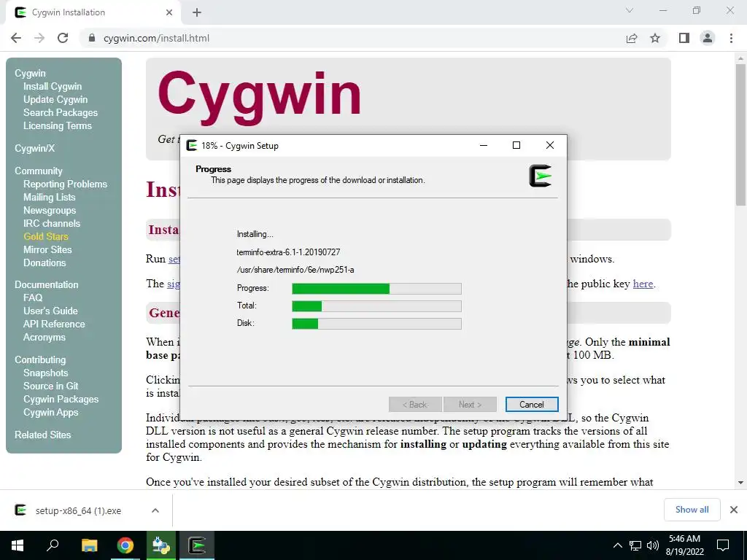The height and width of the screenshot is (560, 747).
Task: Open FAQ documentation link
Action: tap(33, 297)
